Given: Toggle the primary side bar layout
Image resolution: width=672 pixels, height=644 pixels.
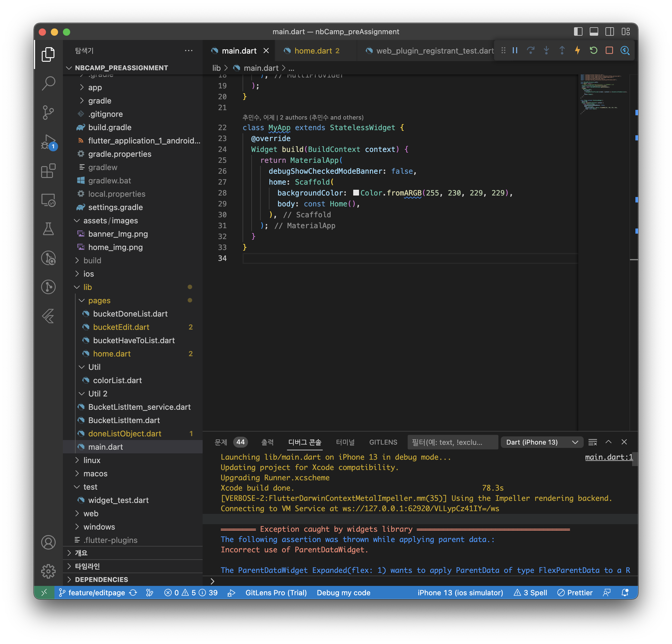Looking at the screenshot, I should coord(578,31).
